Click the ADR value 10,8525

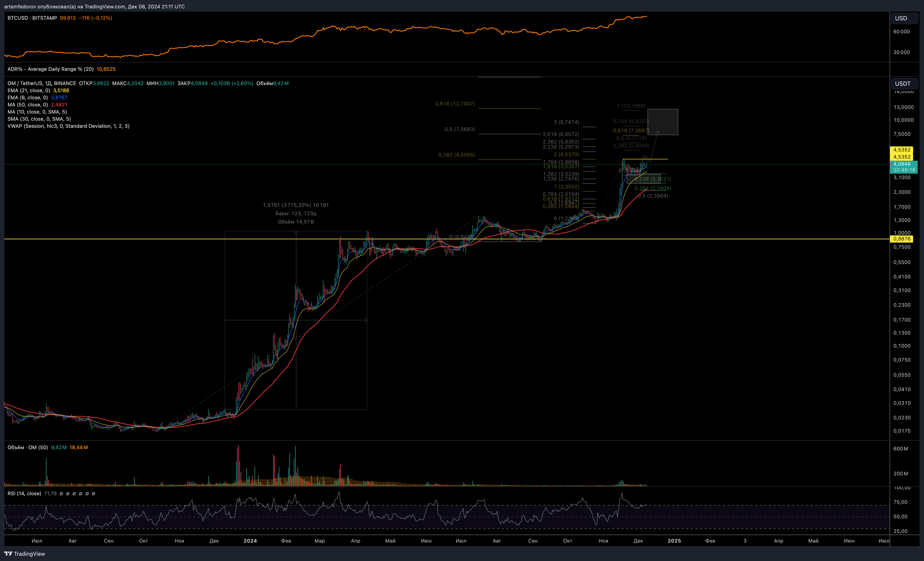[x=106, y=69]
